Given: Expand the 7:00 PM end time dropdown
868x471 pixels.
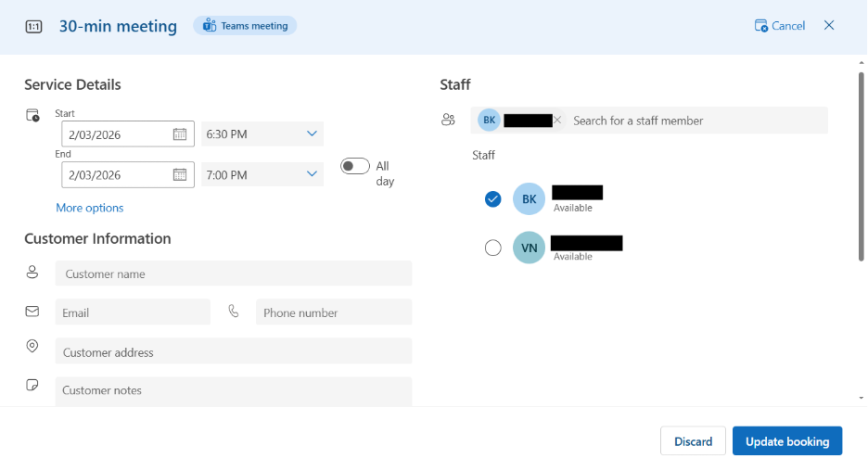Looking at the screenshot, I should [x=262, y=175].
